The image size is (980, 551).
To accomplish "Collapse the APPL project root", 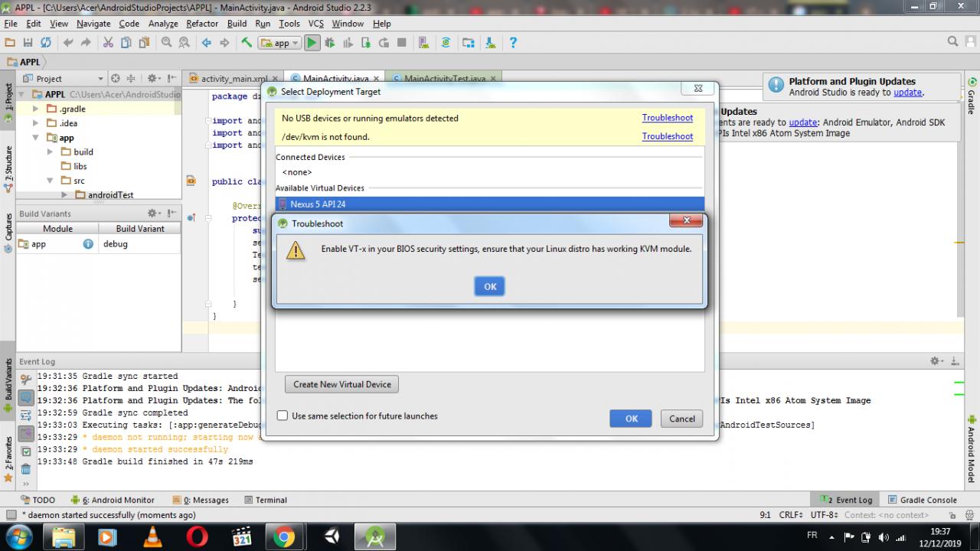I will [x=21, y=95].
